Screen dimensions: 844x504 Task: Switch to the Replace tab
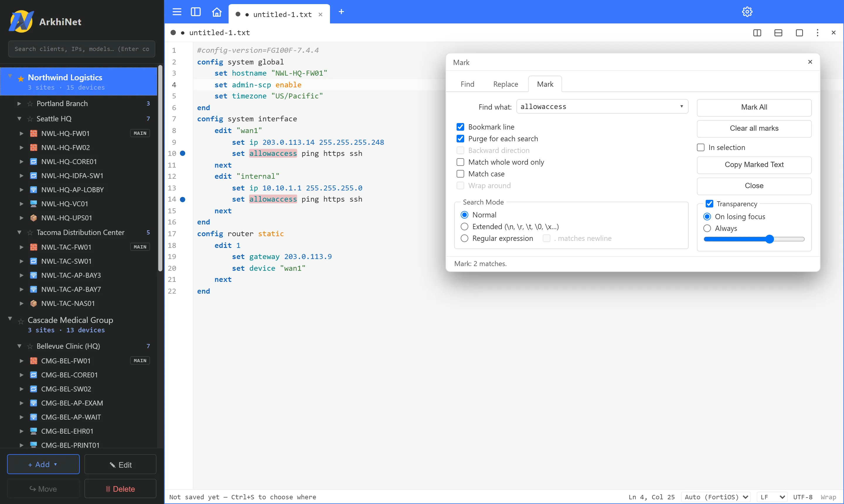(506, 84)
